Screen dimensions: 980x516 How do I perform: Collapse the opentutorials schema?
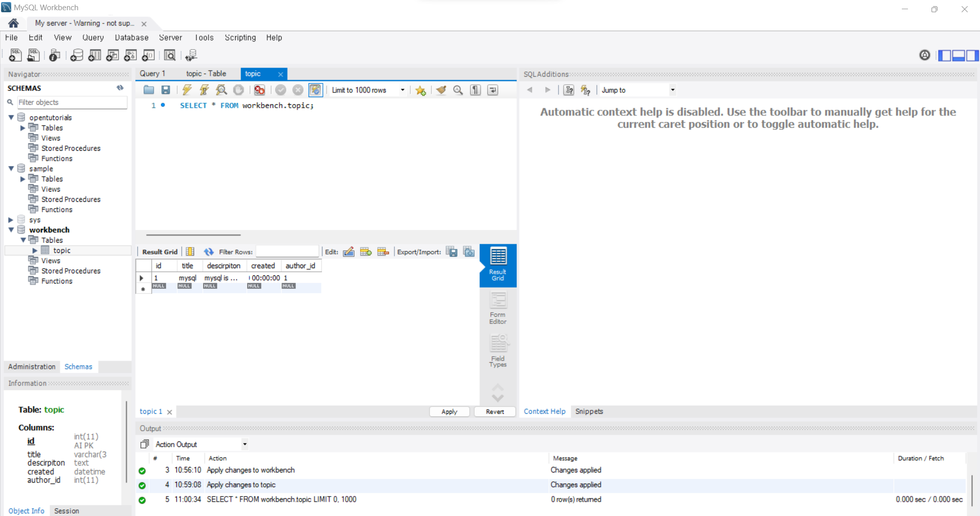pyautogui.click(x=11, y=118)
